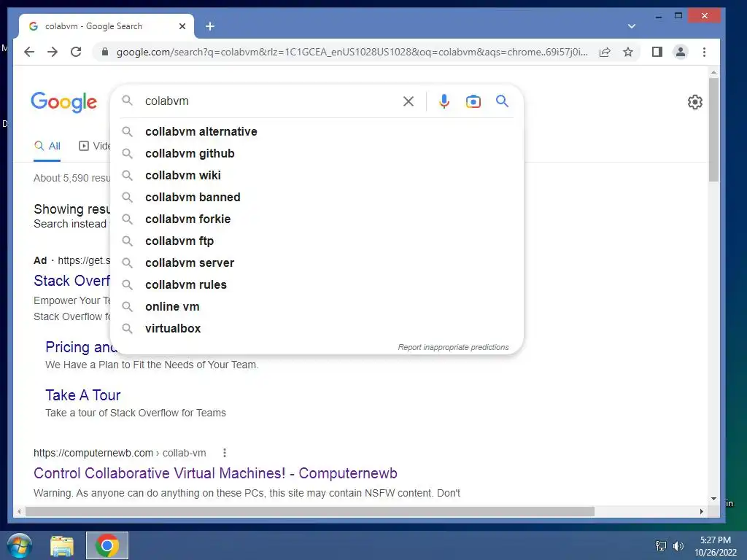Open the Videos results tab
Image resolution: width=747 pixels, height=560 pixels.
[94, 146]
